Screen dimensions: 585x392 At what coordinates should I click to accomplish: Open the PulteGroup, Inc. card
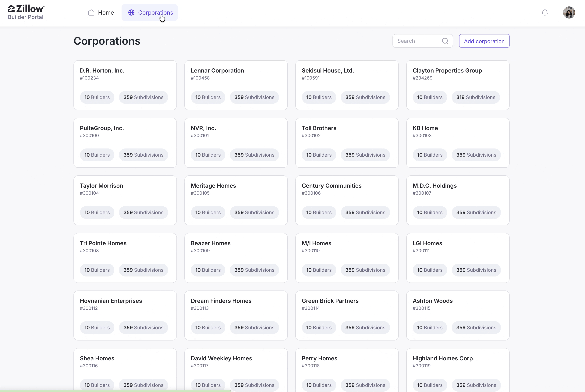click(125, 143)
